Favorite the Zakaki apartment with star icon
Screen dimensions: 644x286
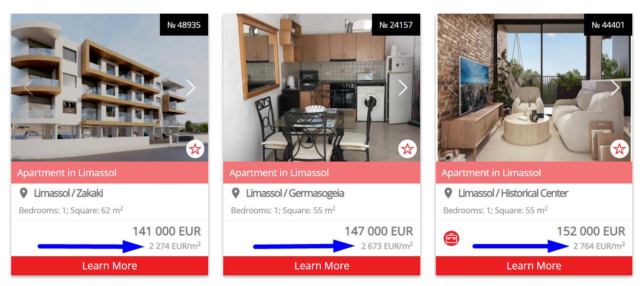click(195, 149)
